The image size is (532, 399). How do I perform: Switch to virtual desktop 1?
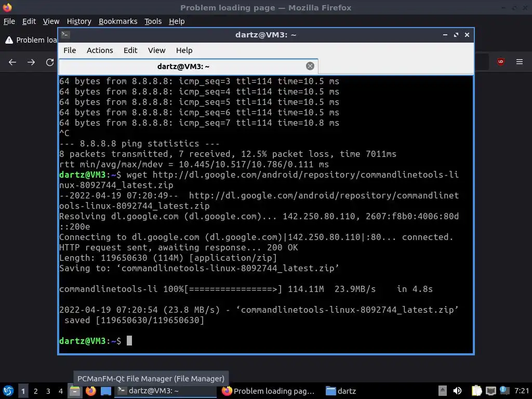[23, 391]
